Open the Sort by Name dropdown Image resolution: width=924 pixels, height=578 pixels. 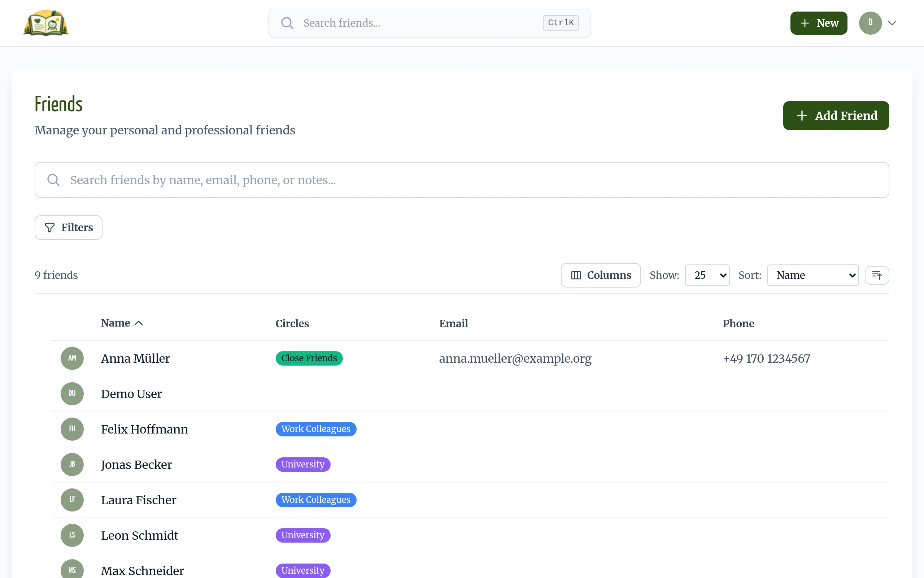[x=813, y=275]
